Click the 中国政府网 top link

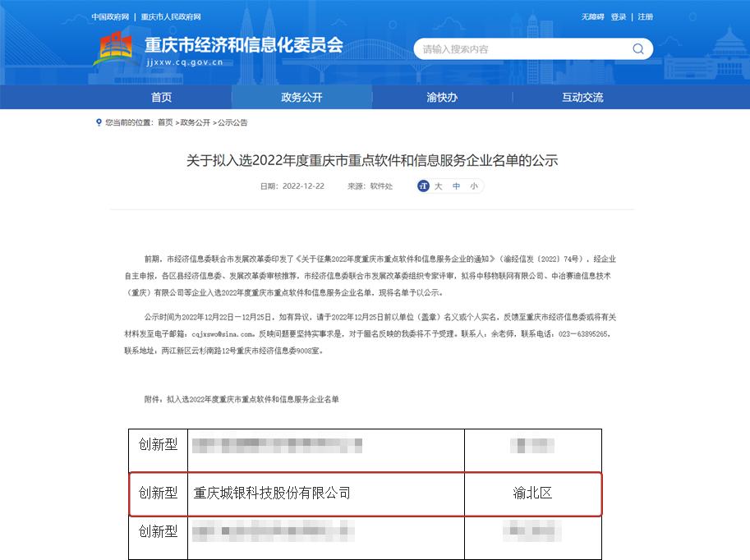[x=110, y=16]
